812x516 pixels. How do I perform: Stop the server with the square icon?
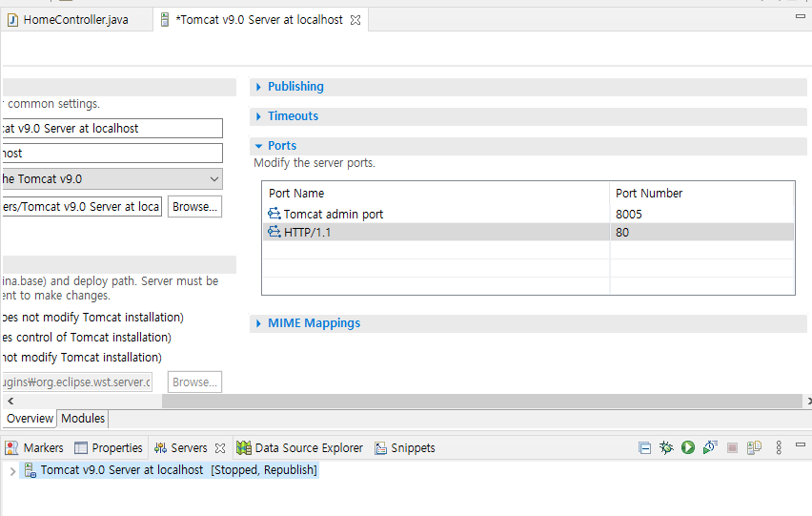pos(732,447)
